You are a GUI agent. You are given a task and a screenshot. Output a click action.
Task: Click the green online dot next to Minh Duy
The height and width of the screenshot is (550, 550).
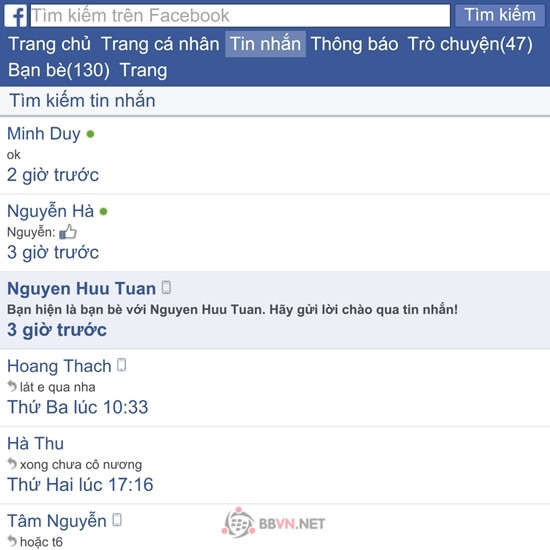pos(90,134)
